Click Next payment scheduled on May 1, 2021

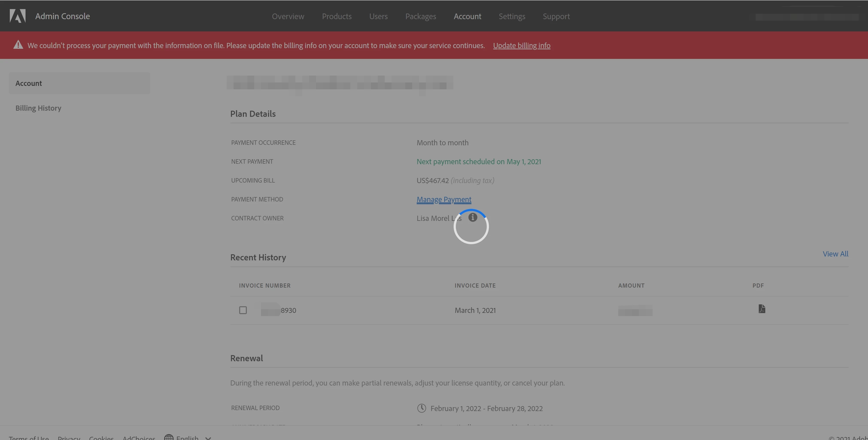click(x=479, y=161)
